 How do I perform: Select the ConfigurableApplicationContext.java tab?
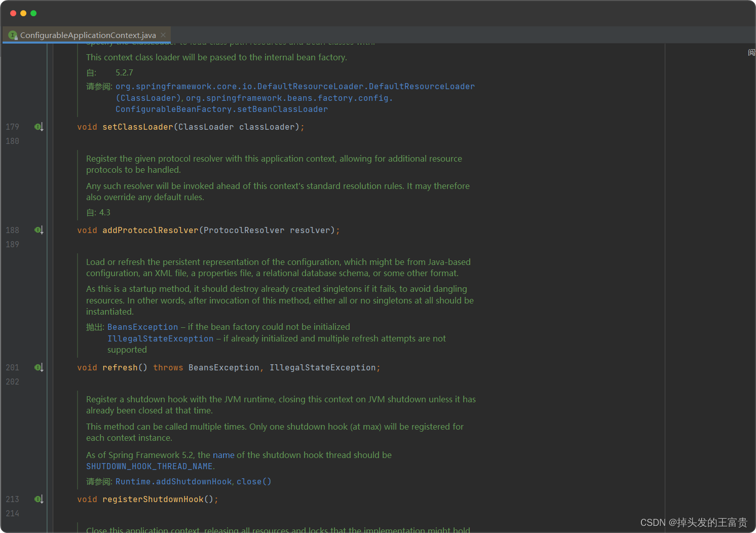[87, 35]
